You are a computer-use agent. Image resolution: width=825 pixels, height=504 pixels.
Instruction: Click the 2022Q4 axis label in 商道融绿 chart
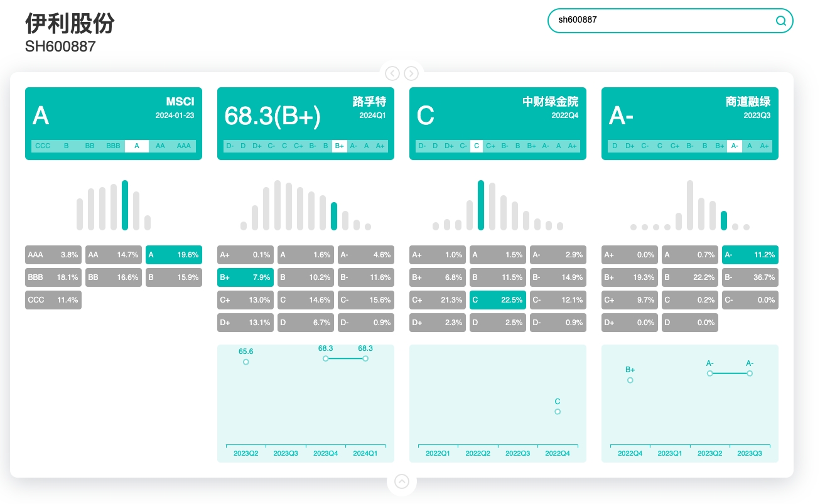pos(630,453)
